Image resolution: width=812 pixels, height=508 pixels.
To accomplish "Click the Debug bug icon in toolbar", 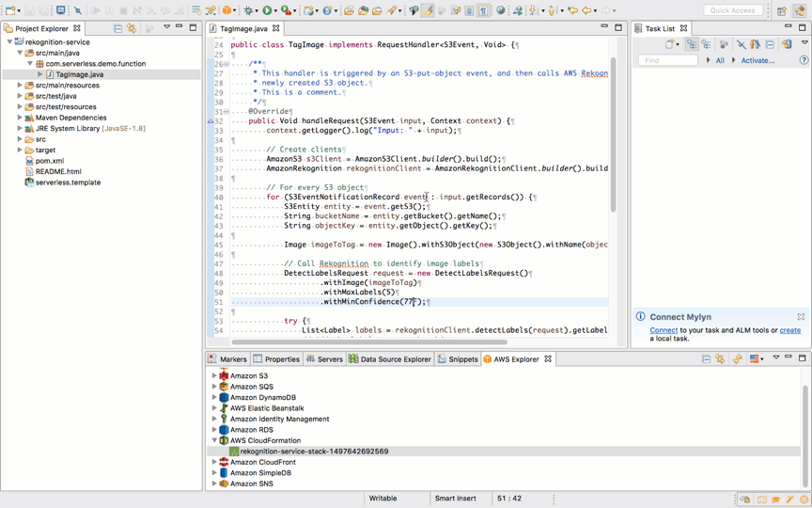I will tap(249, 10).
